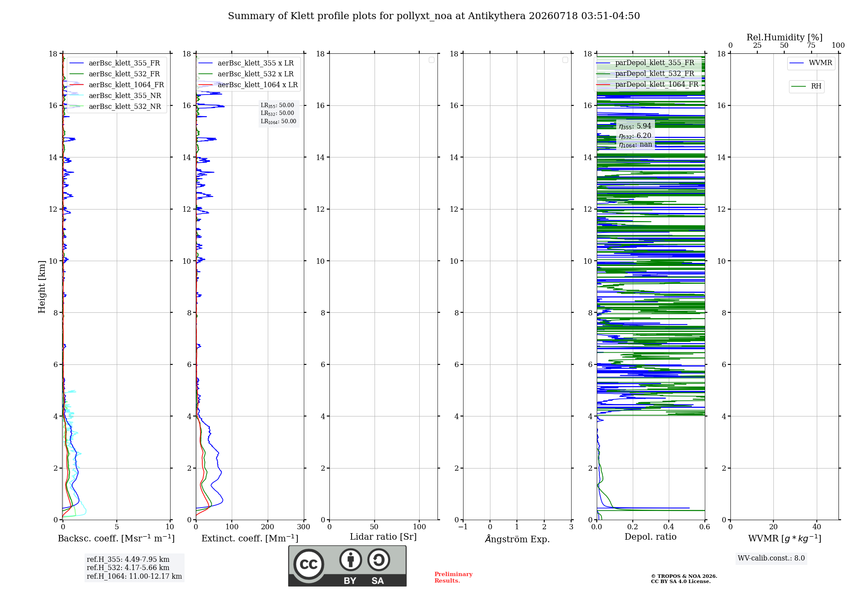Screen dimensions: 868x590
Task: Click aerBsc_klett_1064 x LR legend entry
Action: (x=248, y=85)
